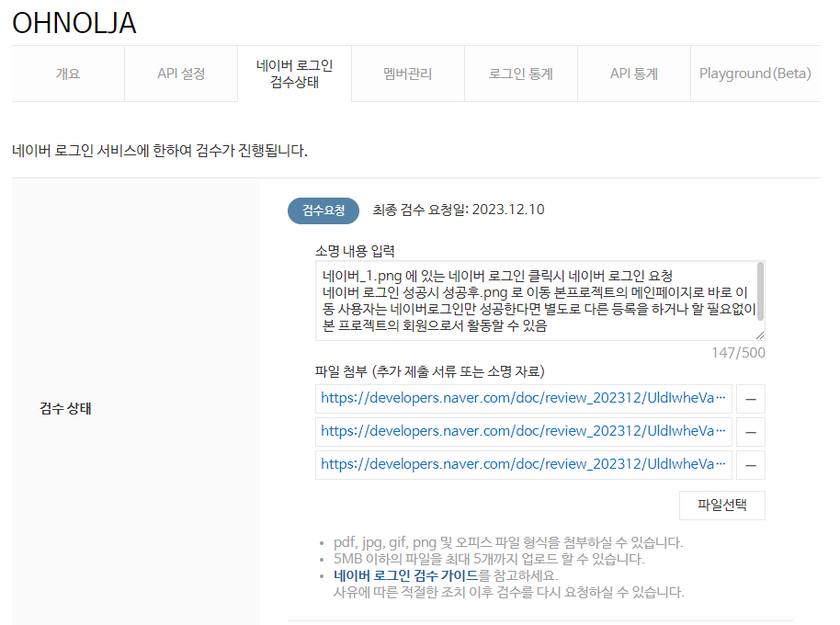This screenshot has height=625, width=840.
Task: Click the pdf, jpg, gif, png format note
Action: [508, 542]
